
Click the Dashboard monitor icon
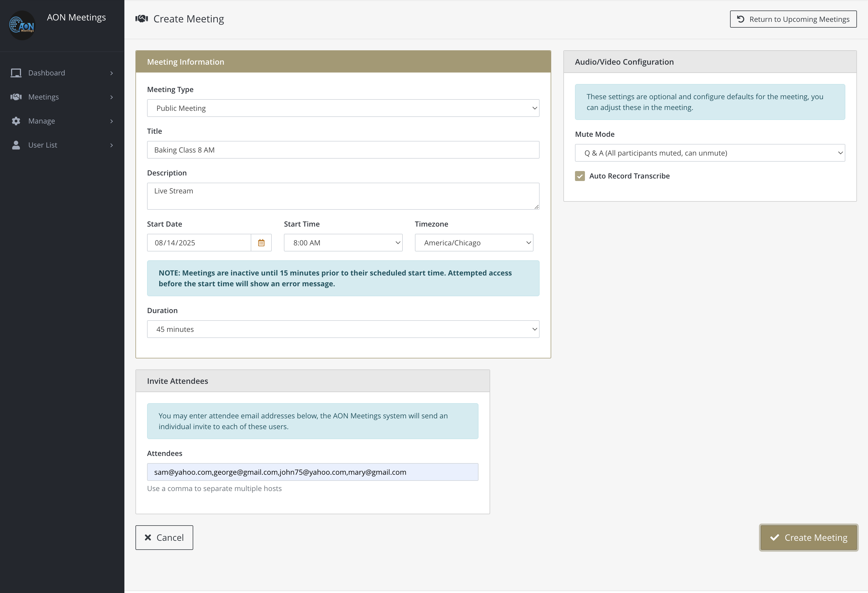(x=16, y=73)
